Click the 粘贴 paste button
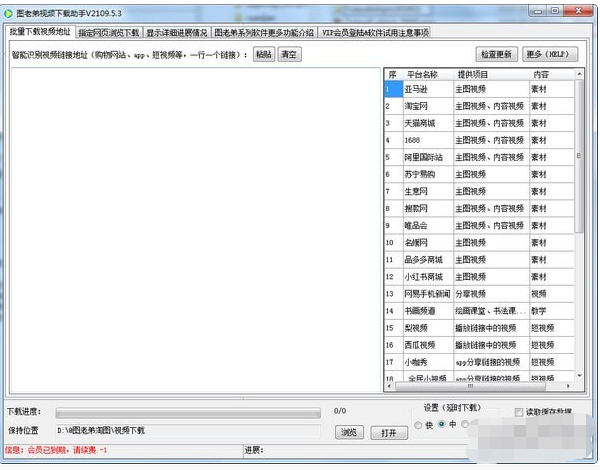Screen dimensions: 600x470 click(x=264, y=54)
